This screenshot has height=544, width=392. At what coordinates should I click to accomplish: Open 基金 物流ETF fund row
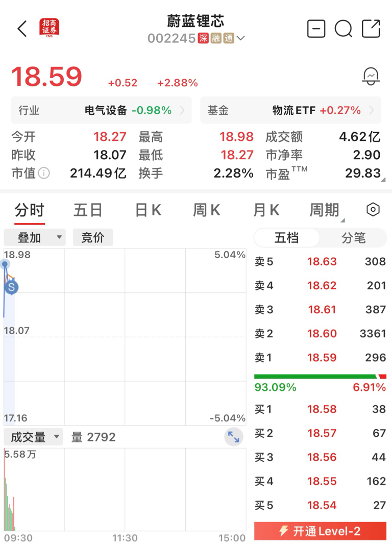point(290,110)
